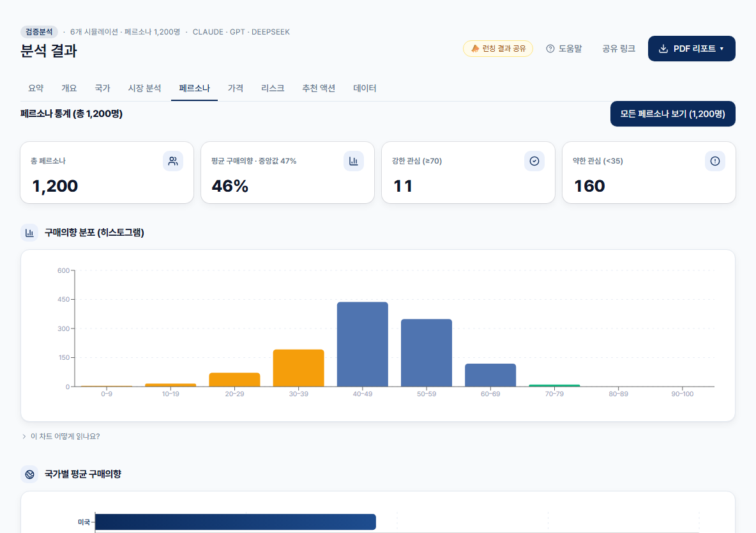
Task: Open the PDF 리포트 dropdown arrow
Action: tap(722, 49)
